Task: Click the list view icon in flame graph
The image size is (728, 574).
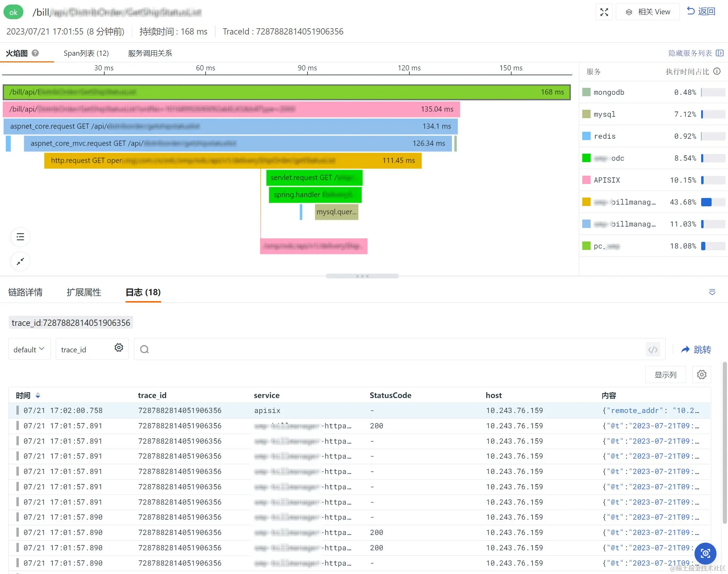Action: point(20,237)
